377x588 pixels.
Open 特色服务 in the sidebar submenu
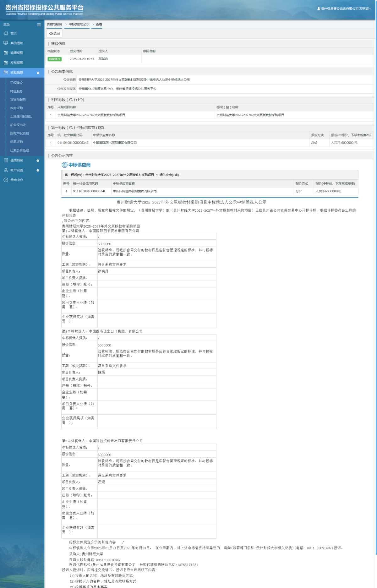point(16,91)
